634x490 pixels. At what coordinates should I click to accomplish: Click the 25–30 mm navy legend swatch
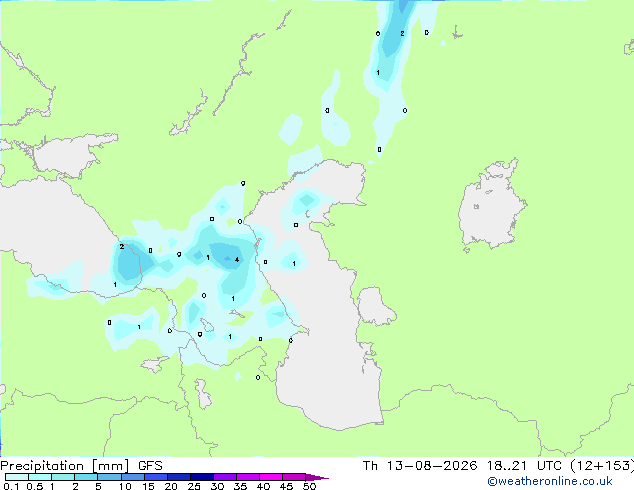point(202,477)
